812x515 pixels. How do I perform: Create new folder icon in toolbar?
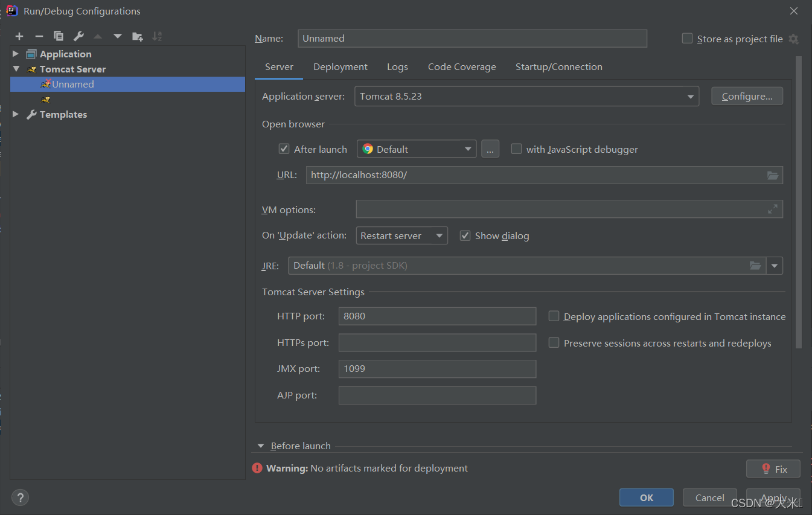(x=138, y=36)
